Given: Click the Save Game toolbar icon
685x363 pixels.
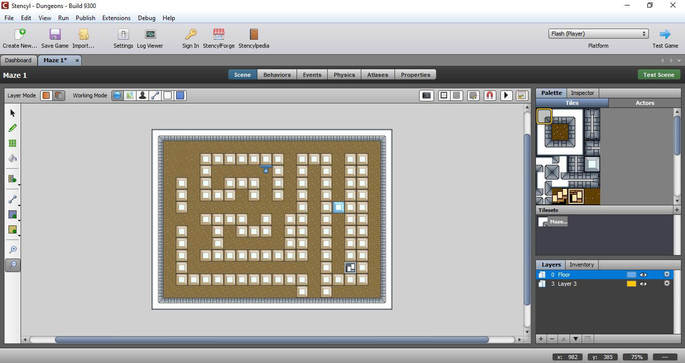Looking at the screenshot, I should 55,38.
